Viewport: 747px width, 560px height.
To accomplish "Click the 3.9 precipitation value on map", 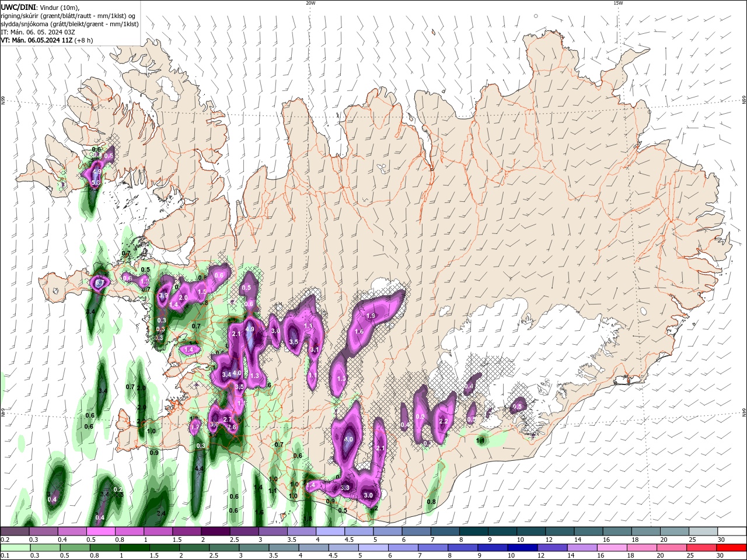I will coord(163,296).
